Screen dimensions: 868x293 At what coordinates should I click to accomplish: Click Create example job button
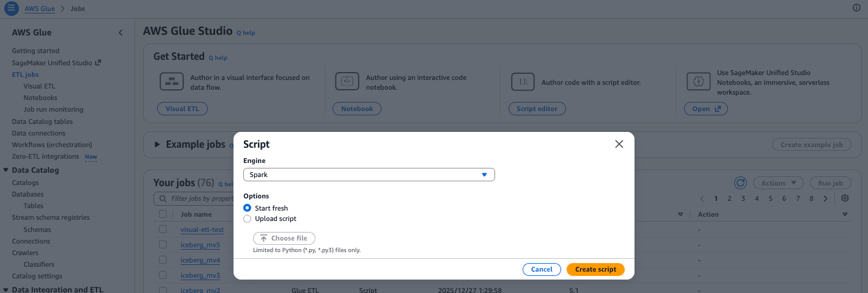click(811, 145)
